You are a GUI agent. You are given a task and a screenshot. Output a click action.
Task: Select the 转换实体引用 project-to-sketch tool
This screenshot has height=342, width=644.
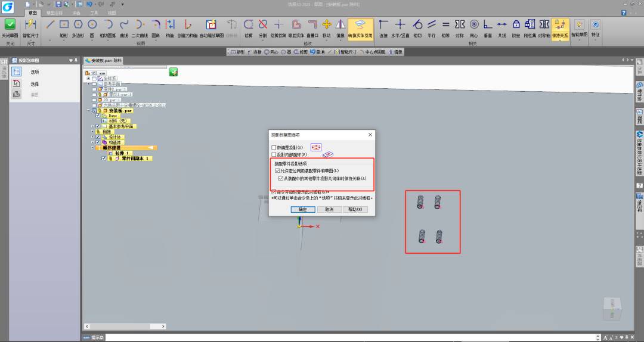(360, 25)
